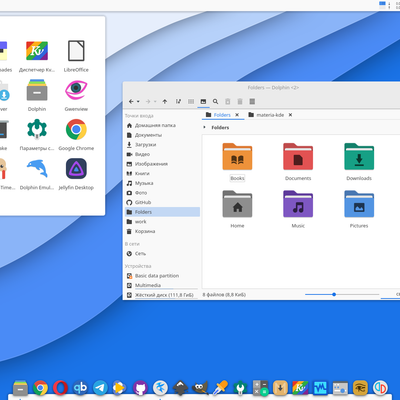Open GIMP from the dock
400x400 pixels.
200,388
